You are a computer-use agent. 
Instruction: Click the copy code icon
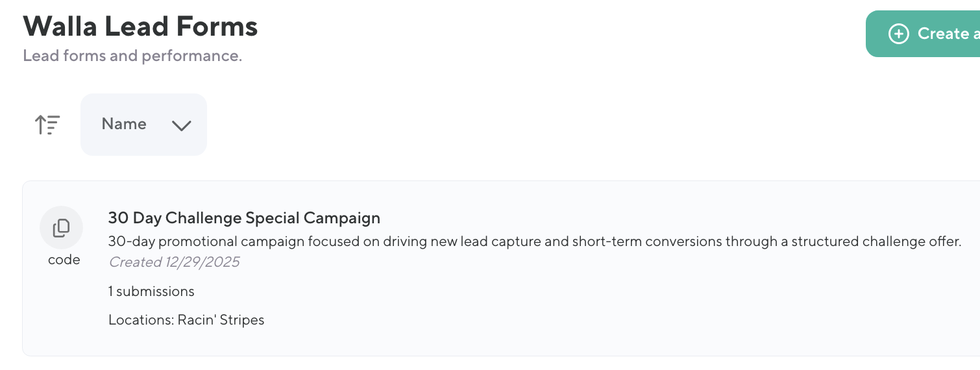click(x=61, y=228)
